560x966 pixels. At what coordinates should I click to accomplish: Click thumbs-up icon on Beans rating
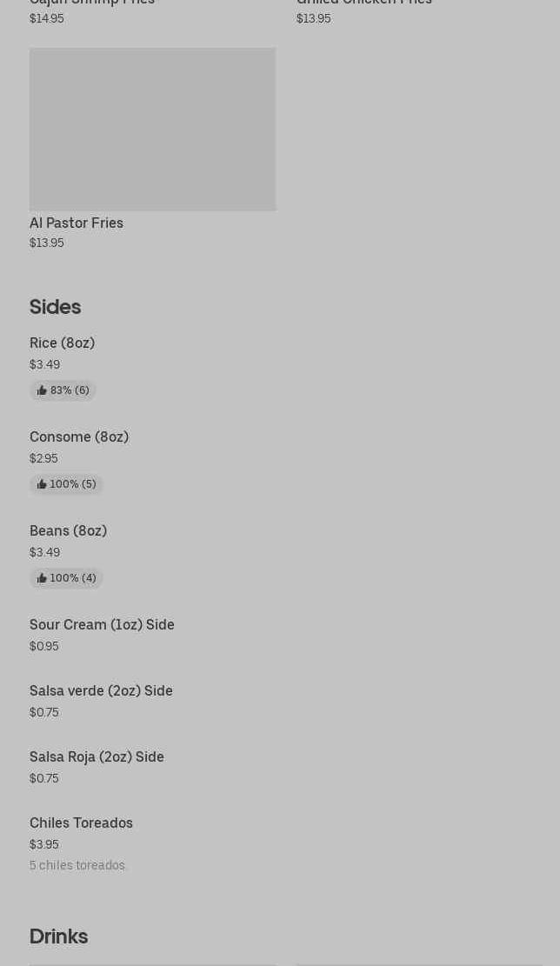coord(42,578)
